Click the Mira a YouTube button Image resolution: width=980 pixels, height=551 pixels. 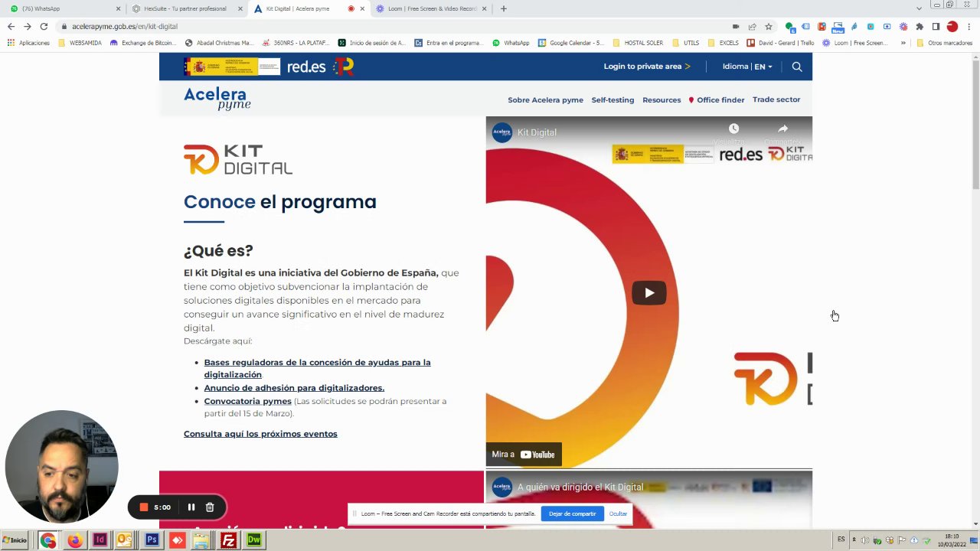tap(524, 455)
